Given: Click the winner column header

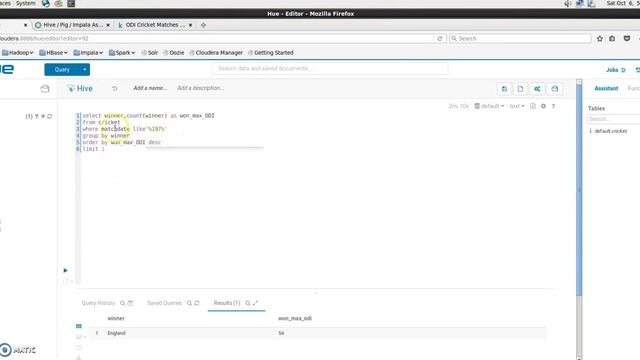Looking at the screenshot, I should pyautogui.click(x=116, y=318).
